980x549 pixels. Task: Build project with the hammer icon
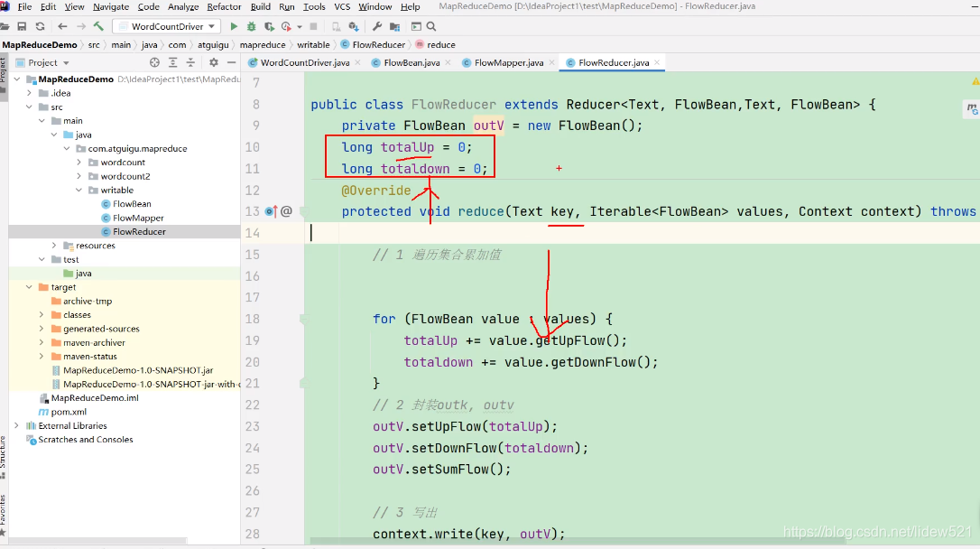pos(98,26)
